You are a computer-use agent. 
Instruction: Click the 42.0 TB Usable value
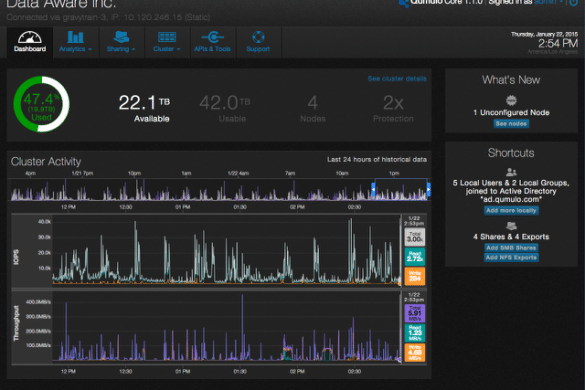225,103
